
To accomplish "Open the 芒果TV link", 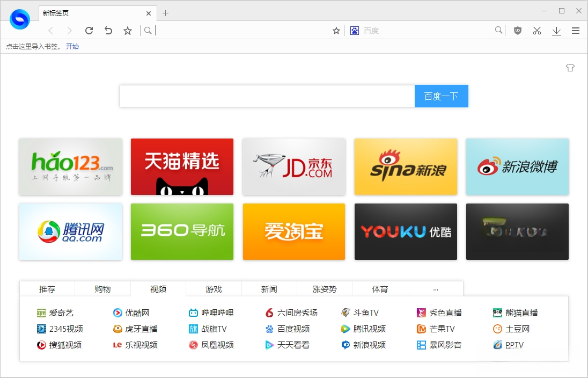I will [x=436, y=329].
